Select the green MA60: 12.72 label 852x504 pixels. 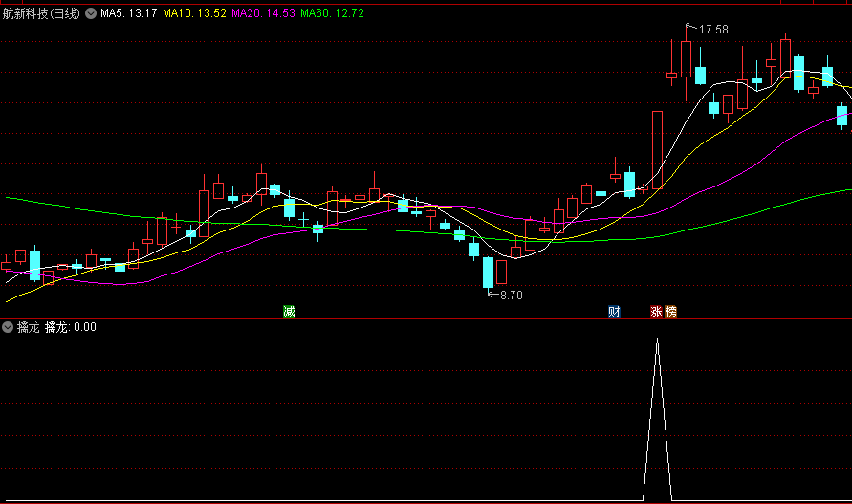pos(332,13)
